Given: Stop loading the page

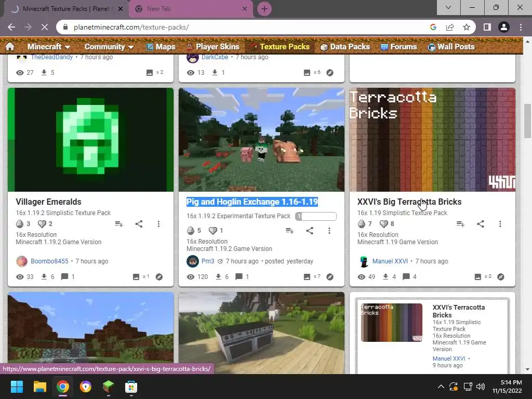Looking at the screenshot, I should tap(45, 27).
